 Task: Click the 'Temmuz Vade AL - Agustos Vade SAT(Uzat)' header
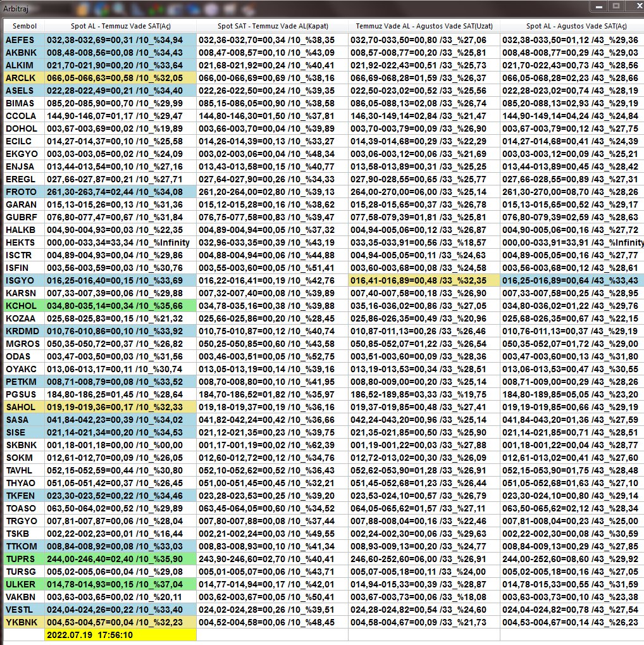(x=424, y=26)
